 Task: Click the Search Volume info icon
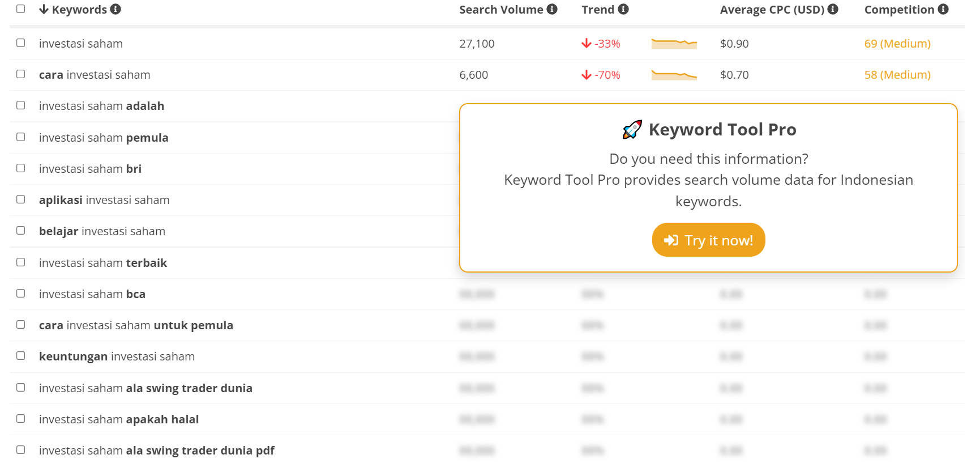pyautogui.click(x=552, y=9)
